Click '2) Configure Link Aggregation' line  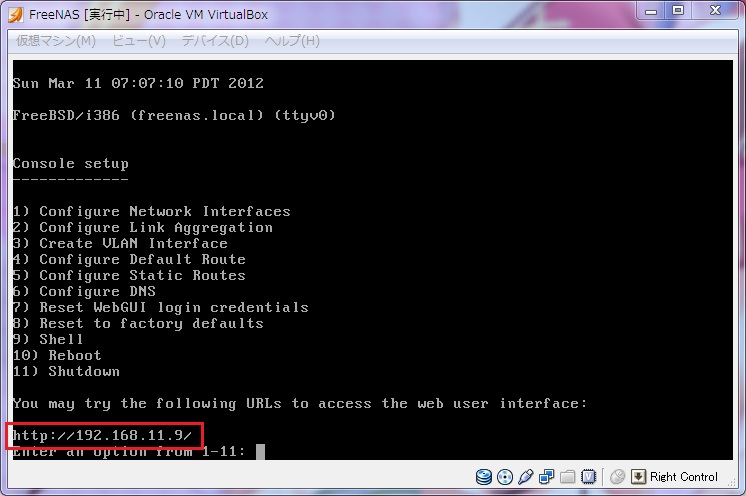142,227
